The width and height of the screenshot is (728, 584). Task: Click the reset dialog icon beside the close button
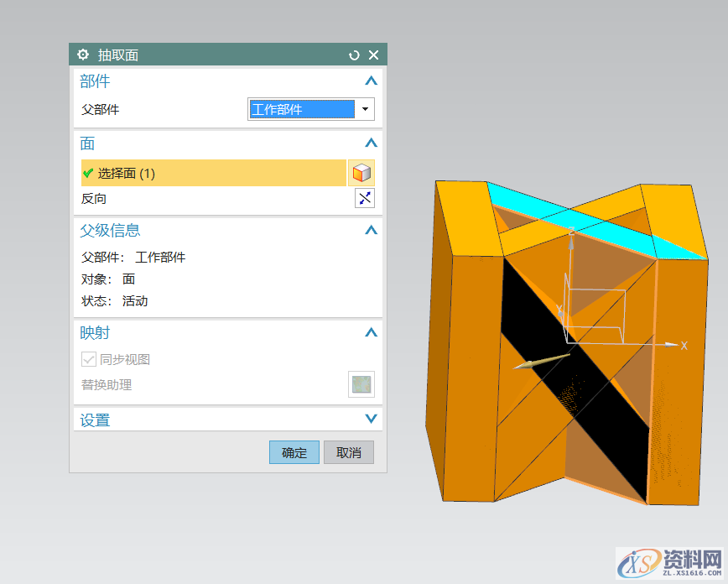tap(353, 54)
